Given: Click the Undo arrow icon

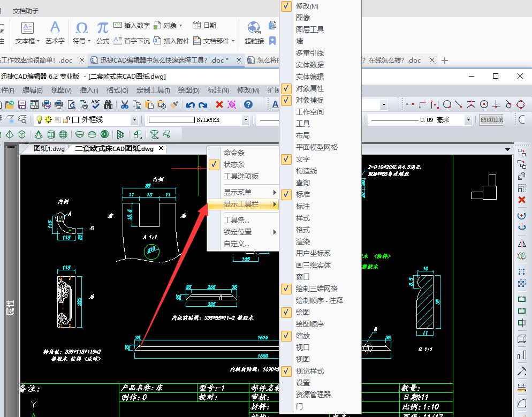Looking at the screenshot, I should pos(191,103).
